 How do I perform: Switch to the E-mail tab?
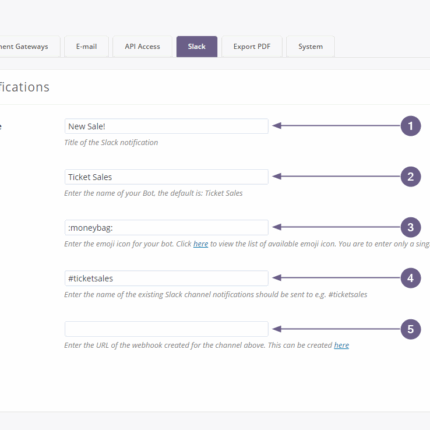(x=86, y=47)
